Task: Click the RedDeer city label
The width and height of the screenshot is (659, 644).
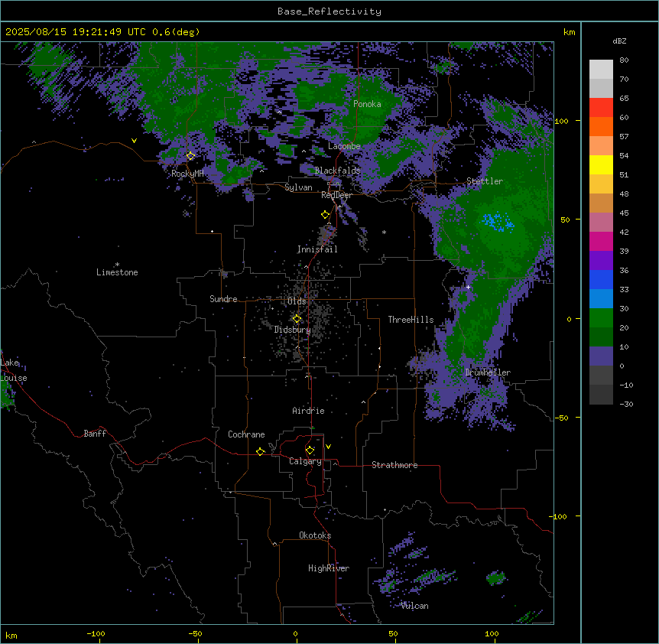Action: 336,195
